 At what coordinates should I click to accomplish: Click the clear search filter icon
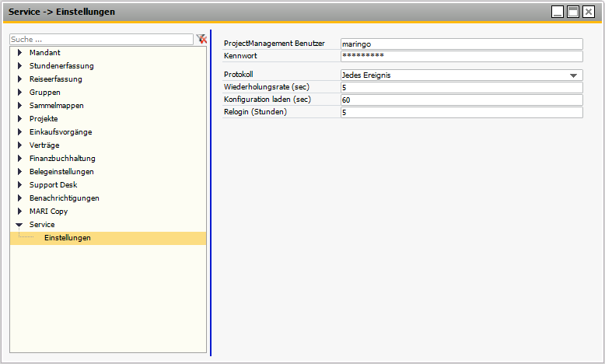[x=201, y=39]
